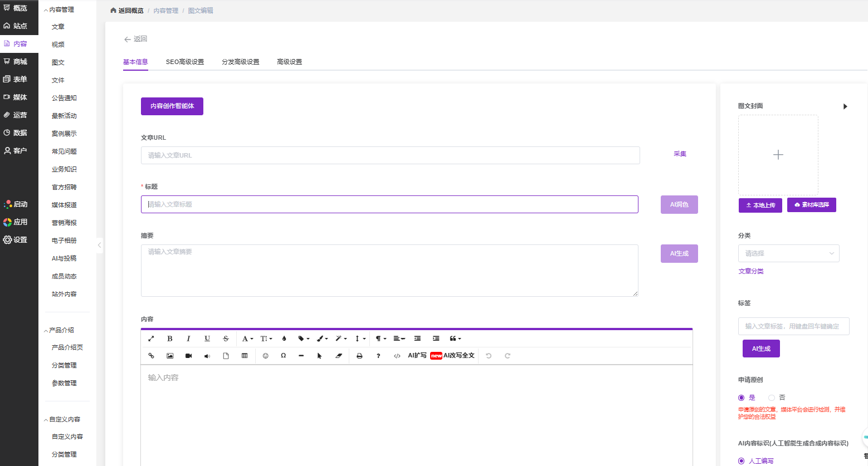The height and width of the screenshot is (466, 868).
Task: Print content using the printer icon
Action: click(359, 356)
